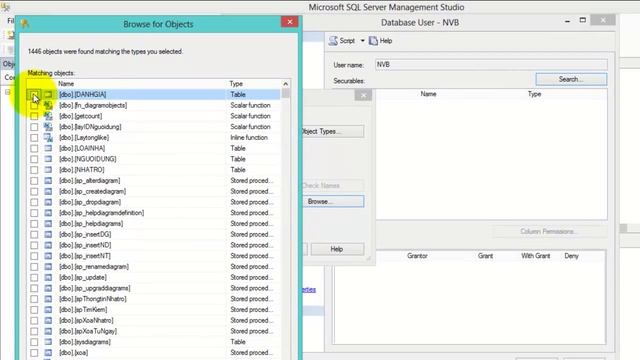Image resolution: width=640 pixels, height=360 pixels.
Task: Click the spXoaNhatro procedure icon
Action: click(x=48, y=320)
